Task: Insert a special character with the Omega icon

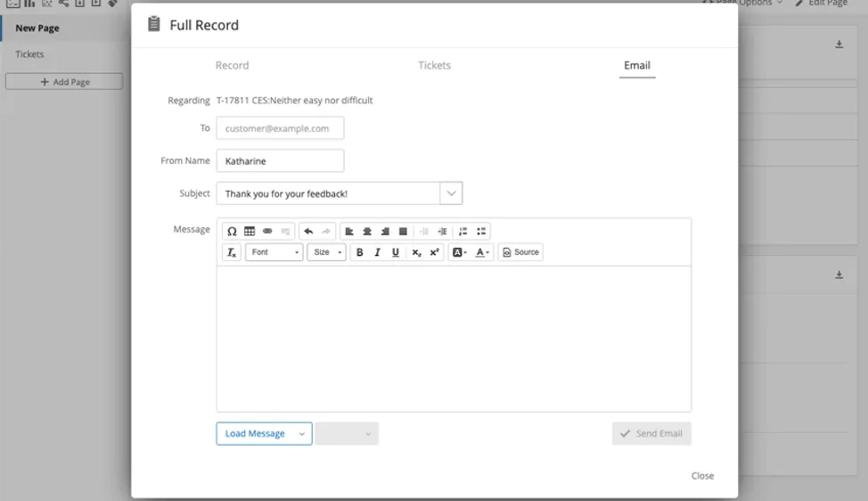Action: coord(232,232)
